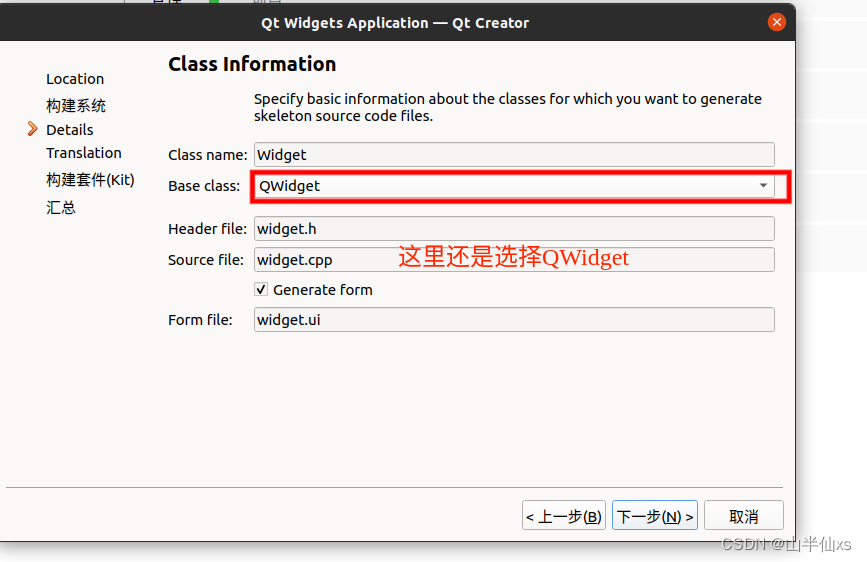Click the Class Information heading

[x=252, y=64]
